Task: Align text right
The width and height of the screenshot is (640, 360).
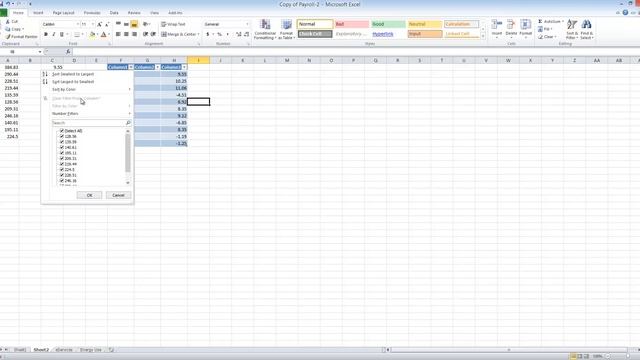Action: (134, 34)
